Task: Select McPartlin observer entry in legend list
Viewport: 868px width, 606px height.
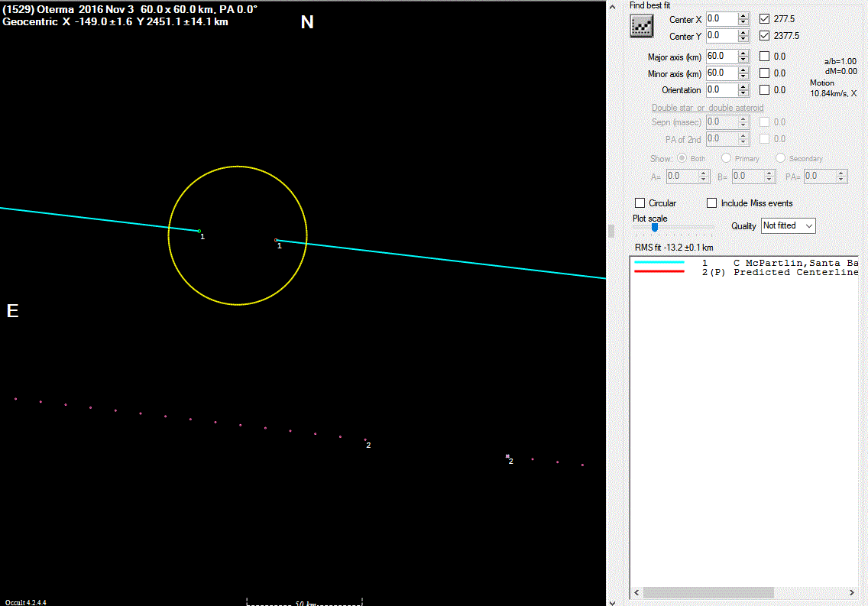Action: click(795, 263)
